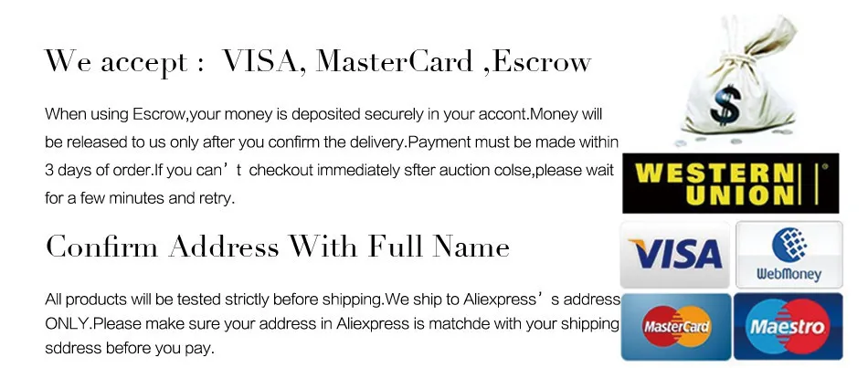Click the globe emblem in WebMoney logo

(x=789, y=245)
